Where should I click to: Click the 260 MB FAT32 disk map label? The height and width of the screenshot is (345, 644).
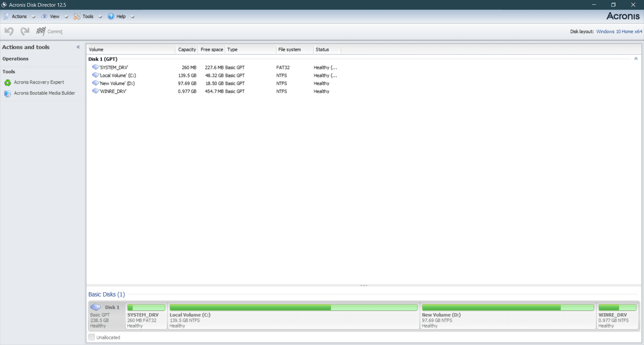142,320
